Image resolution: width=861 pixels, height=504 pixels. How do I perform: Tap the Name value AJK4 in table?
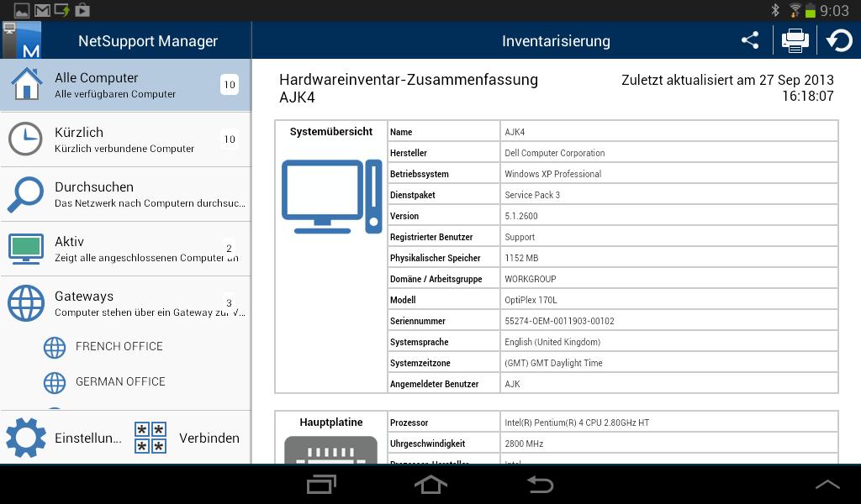[515, 132]
